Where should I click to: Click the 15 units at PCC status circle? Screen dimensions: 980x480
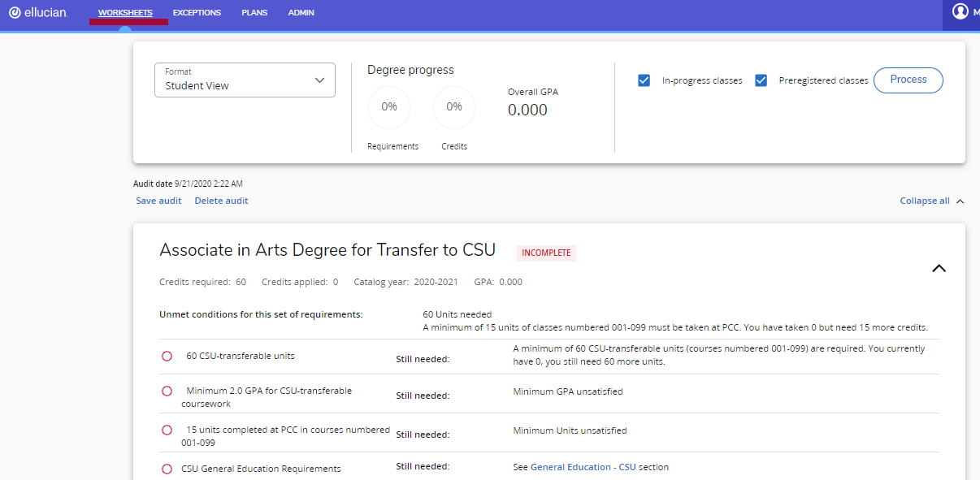167,430
